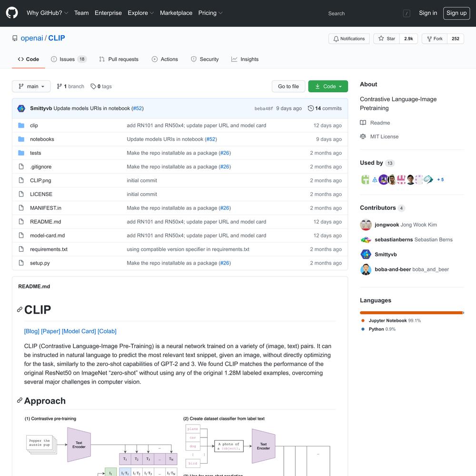Click the Sign in link

pyautogui.click(x=428, y=13)
